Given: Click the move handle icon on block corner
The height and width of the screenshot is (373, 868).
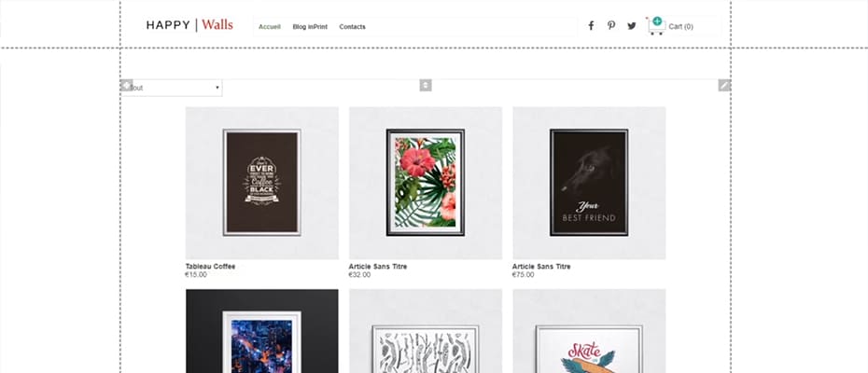Looking at the screenshot, I should coord(126,85).
